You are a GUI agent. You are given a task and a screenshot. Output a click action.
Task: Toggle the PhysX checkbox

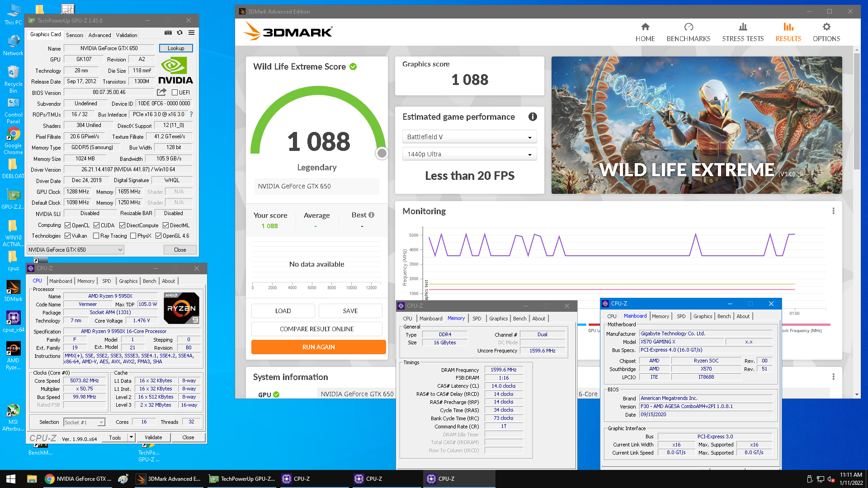[x=133, y=236]
